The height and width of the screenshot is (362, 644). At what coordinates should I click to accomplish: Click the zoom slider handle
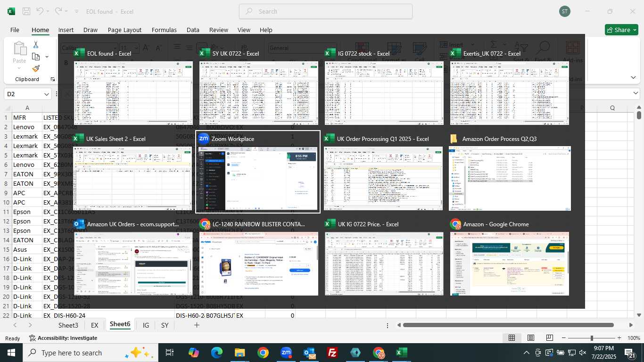592,338
